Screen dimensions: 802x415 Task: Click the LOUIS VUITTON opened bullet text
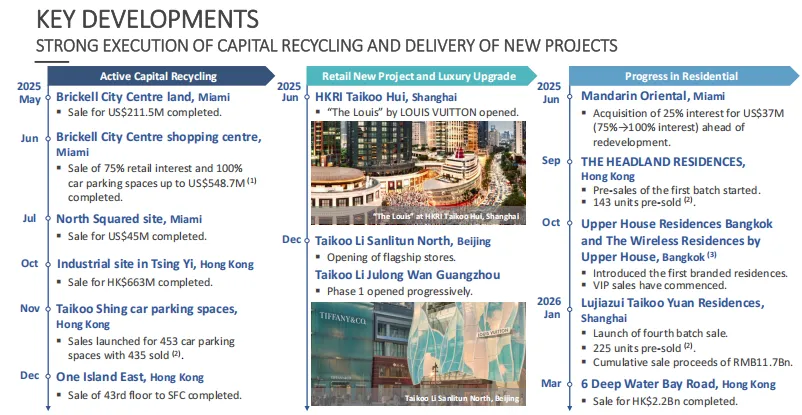423,113
